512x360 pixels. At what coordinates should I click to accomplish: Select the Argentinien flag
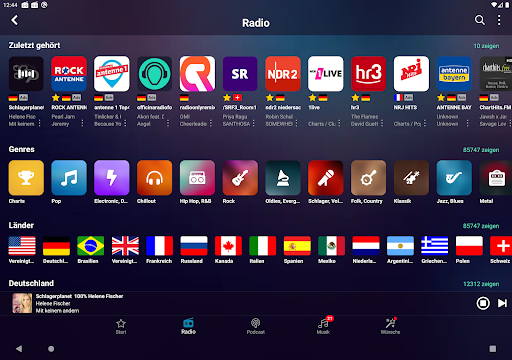(x=400, y=246)
